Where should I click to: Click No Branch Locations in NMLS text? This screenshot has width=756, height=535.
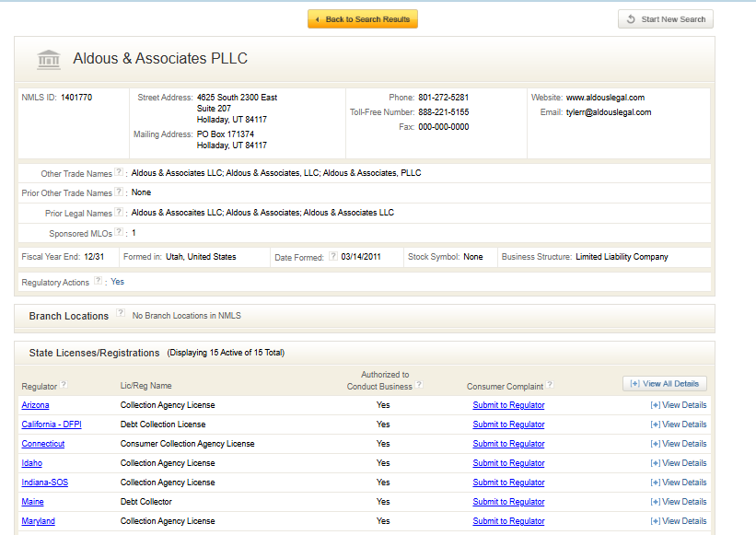click(187, 316)
